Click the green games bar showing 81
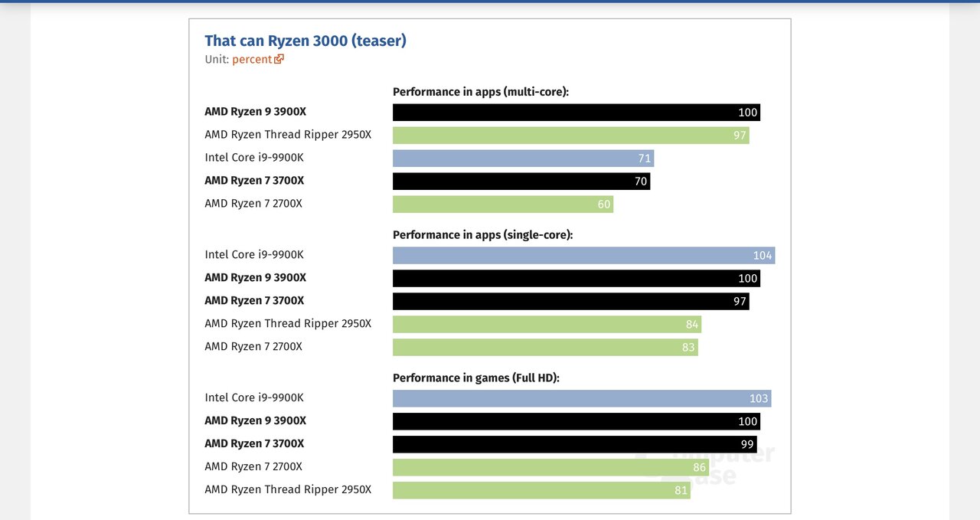Image resolution: width=980 pixels, height=520 pixels. coord(541,491)
